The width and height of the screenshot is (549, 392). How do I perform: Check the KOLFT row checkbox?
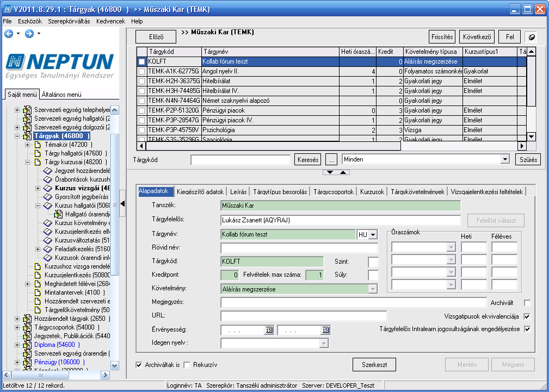[x=141, y=61]
